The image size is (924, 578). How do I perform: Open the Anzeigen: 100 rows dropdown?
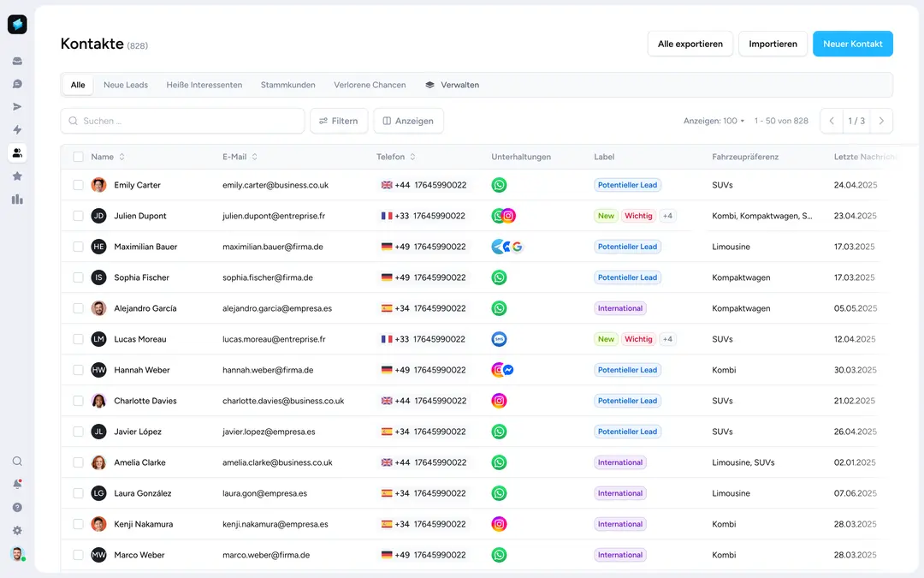[714, 121]
